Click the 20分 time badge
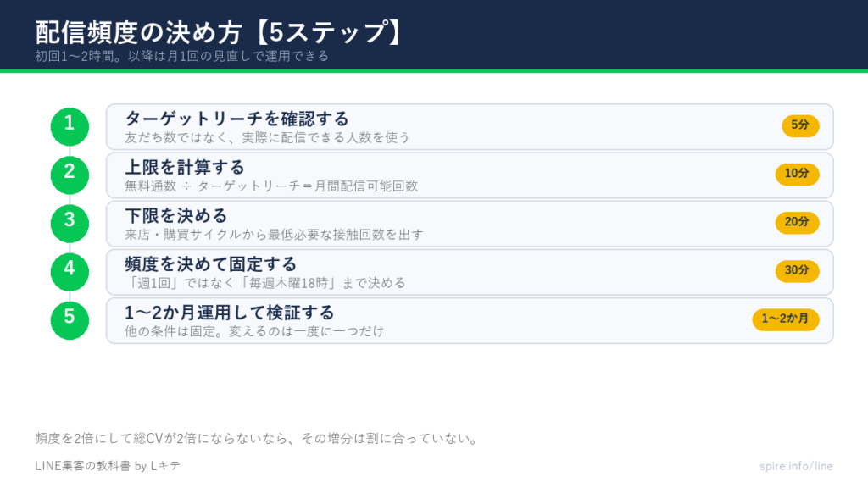 pos(797,223)
